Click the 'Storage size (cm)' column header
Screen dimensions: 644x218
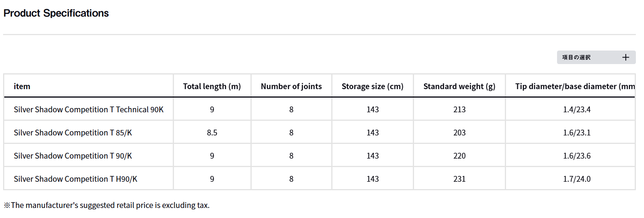pos(372,86)
